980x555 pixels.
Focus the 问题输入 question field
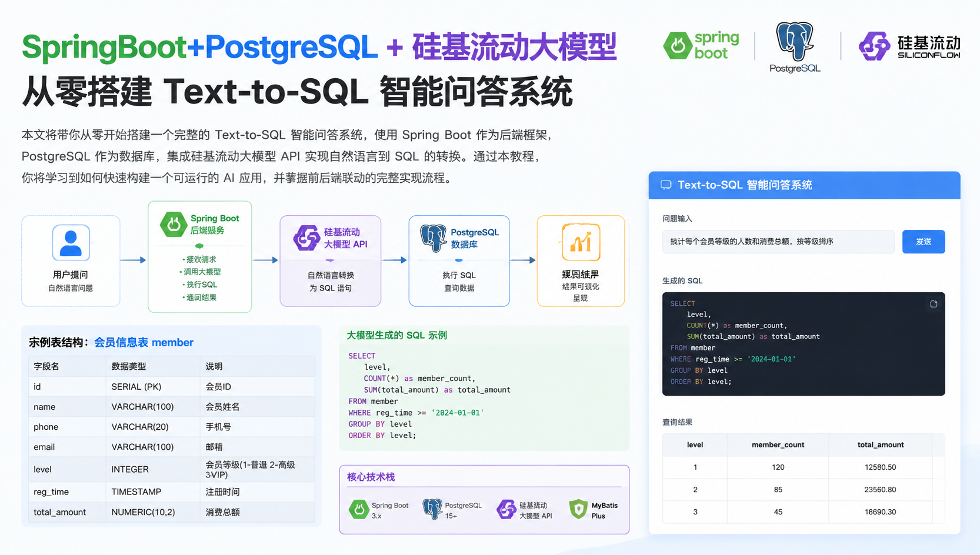click(778, 242)
